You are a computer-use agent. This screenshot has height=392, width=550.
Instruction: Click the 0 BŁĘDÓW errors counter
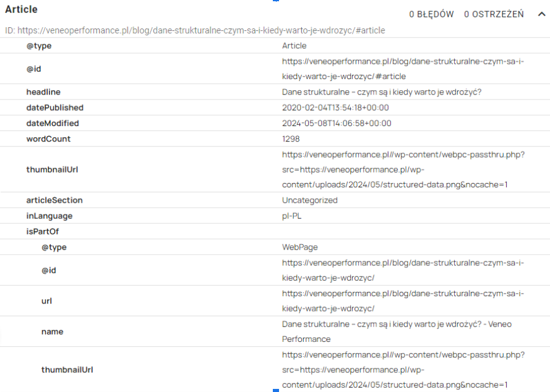click(x=431, y=14)
